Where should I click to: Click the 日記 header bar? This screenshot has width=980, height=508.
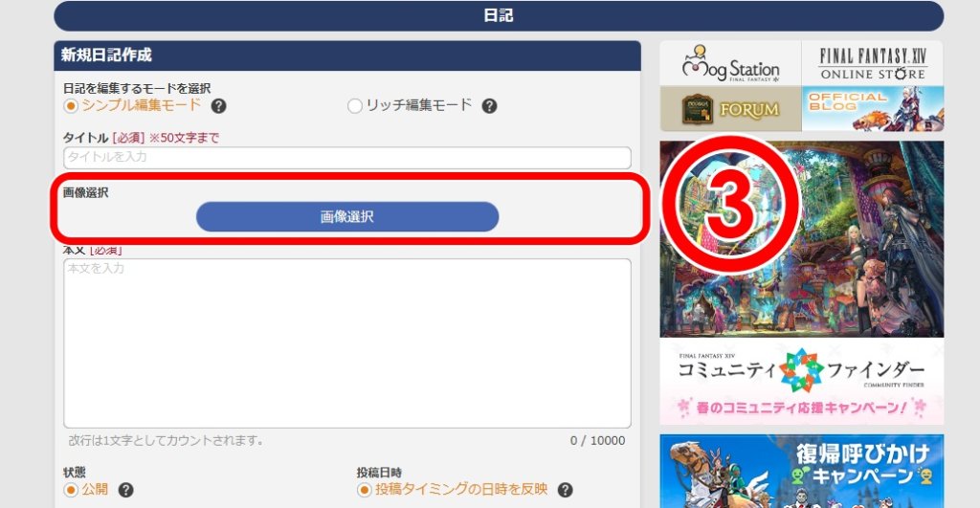[499, 15]
